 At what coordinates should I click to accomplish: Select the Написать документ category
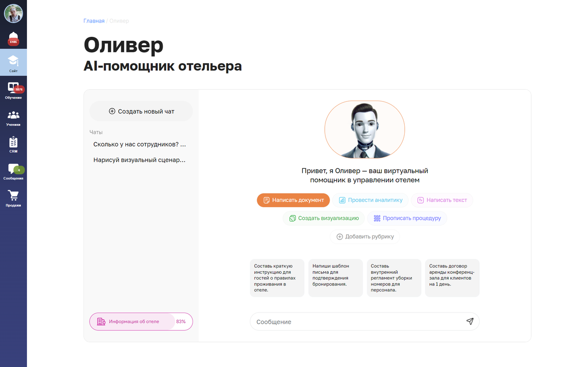293,200
